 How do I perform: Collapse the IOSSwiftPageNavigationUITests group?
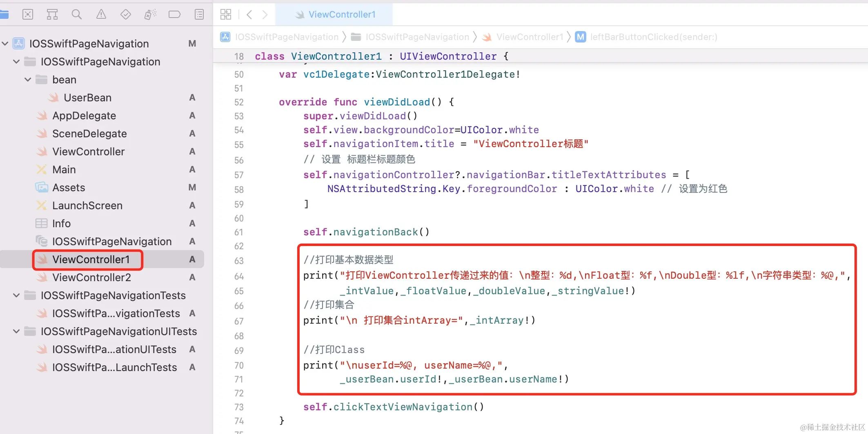[16, 331]
